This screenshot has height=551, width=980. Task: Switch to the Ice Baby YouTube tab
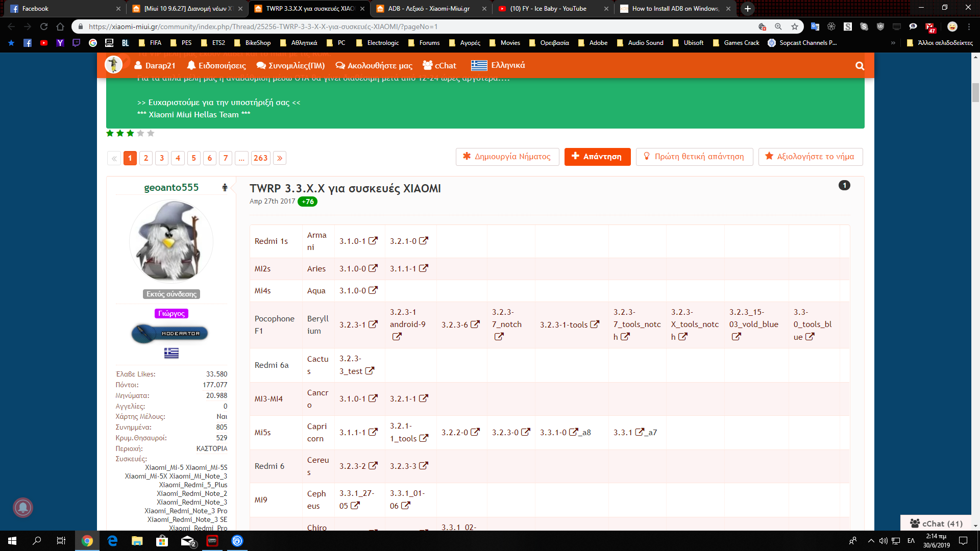tap(548, 9)
